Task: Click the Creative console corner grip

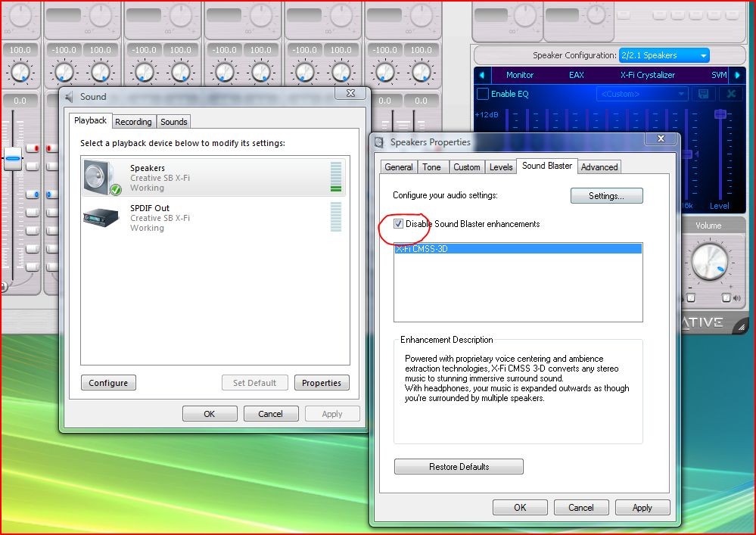Action: point(741,328)
